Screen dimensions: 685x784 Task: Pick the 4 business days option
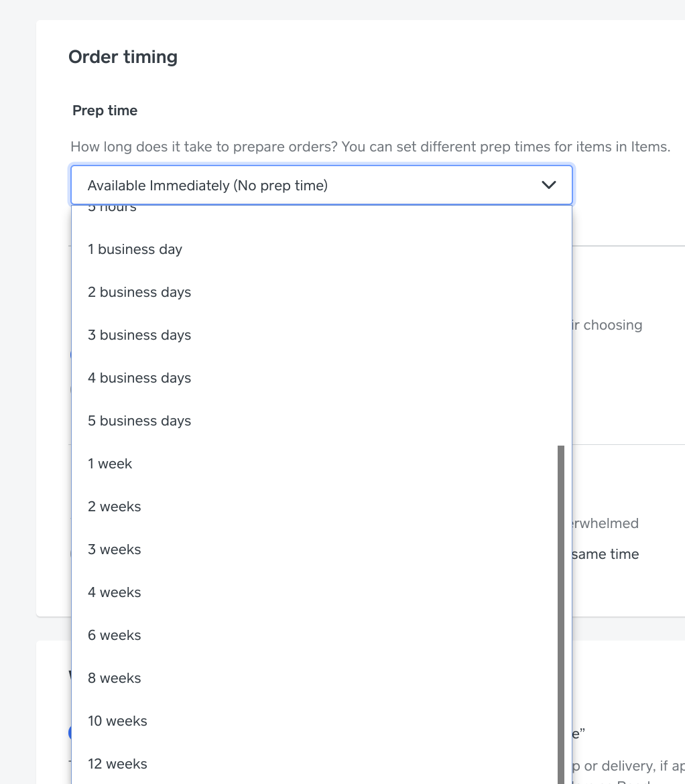pos(139,378)
